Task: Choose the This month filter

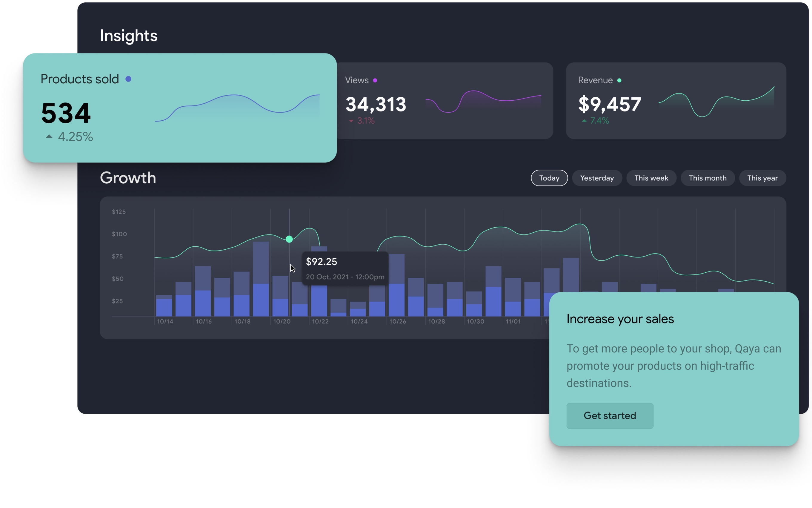Action: [708, 178]
